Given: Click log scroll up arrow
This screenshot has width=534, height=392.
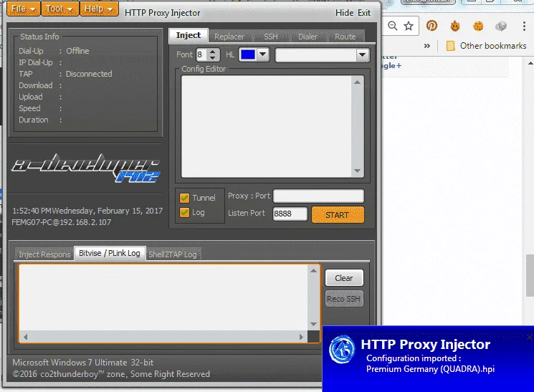Looking at the screenshot, I should tap(314, 271).
